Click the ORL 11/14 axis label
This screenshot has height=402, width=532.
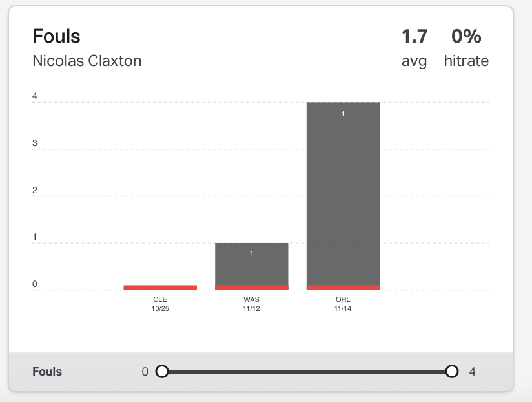point(343,304)
